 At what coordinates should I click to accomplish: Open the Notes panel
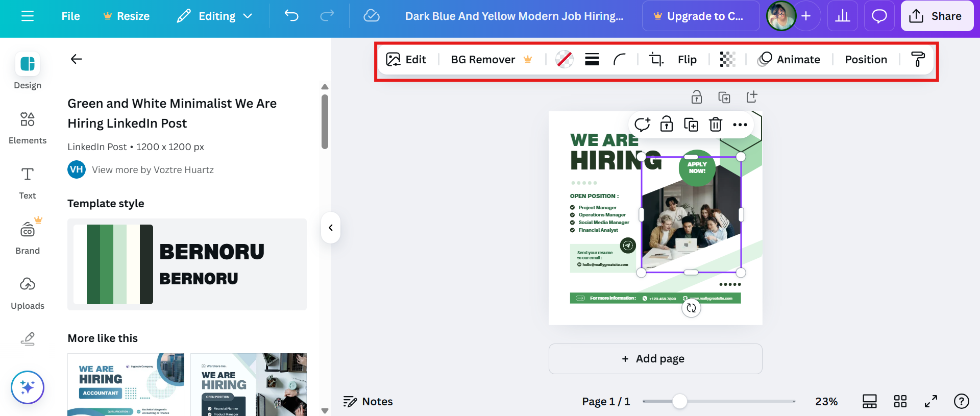pyautogui.click(x=368, y=402)
